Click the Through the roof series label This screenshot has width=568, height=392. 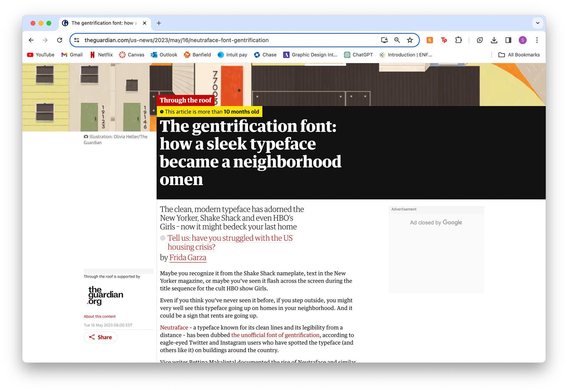tap(185, 100)
